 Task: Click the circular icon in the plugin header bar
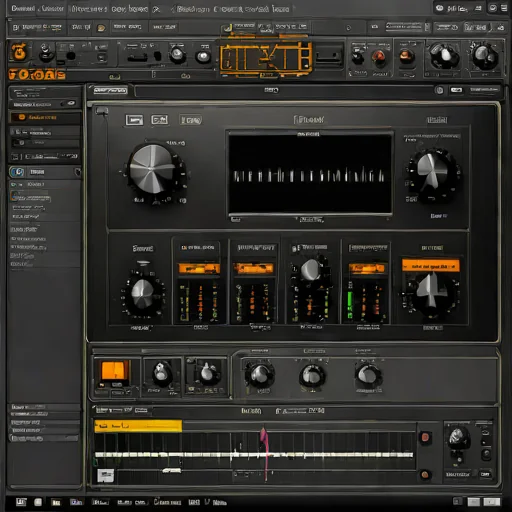pyautogui.click(x=439, y=90)
